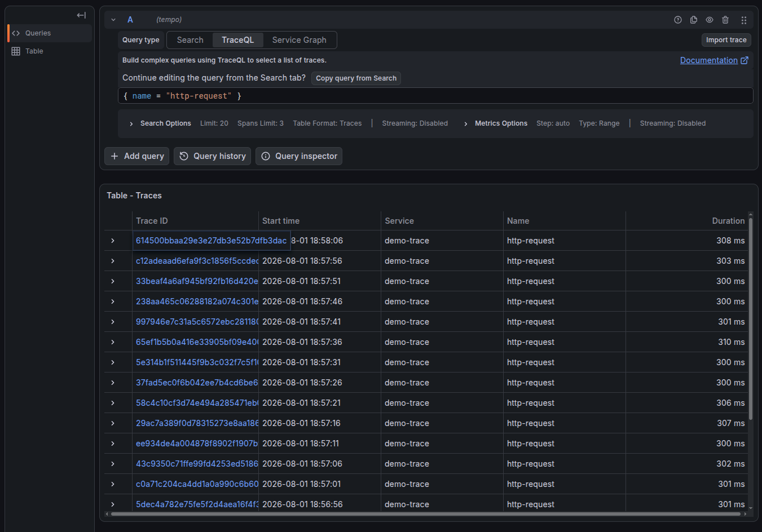The image size is (762, 532).
Task: Select the Service Graph query type
Action: [299, 40]
